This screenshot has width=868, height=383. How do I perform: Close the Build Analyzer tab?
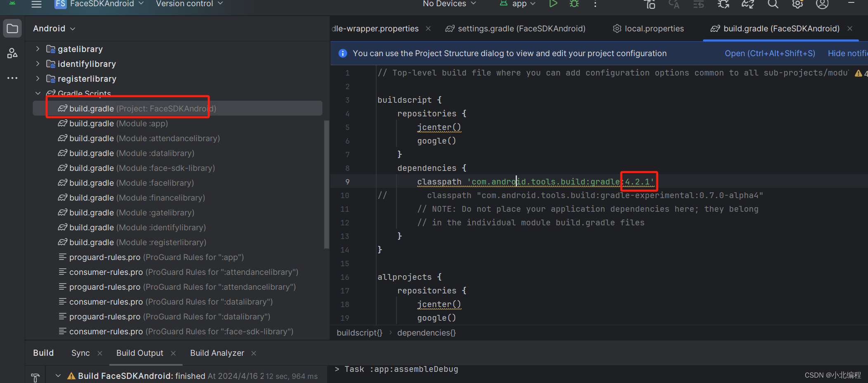(254, 353)
